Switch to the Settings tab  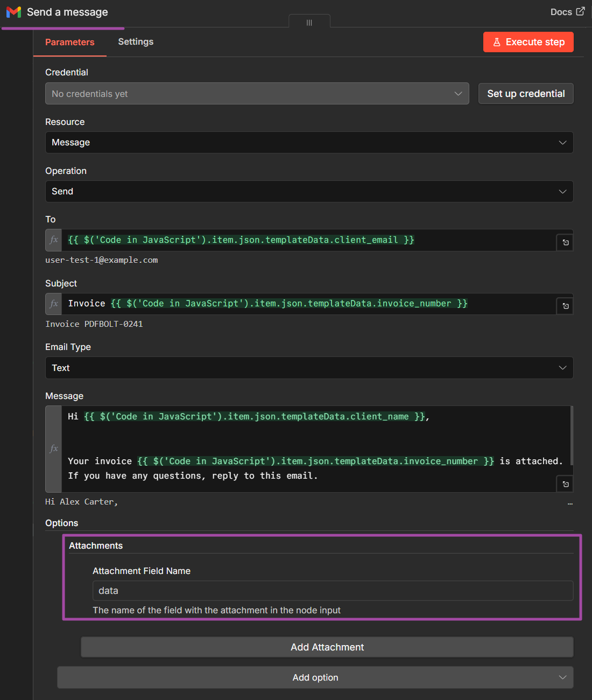[x=135, y=41]
